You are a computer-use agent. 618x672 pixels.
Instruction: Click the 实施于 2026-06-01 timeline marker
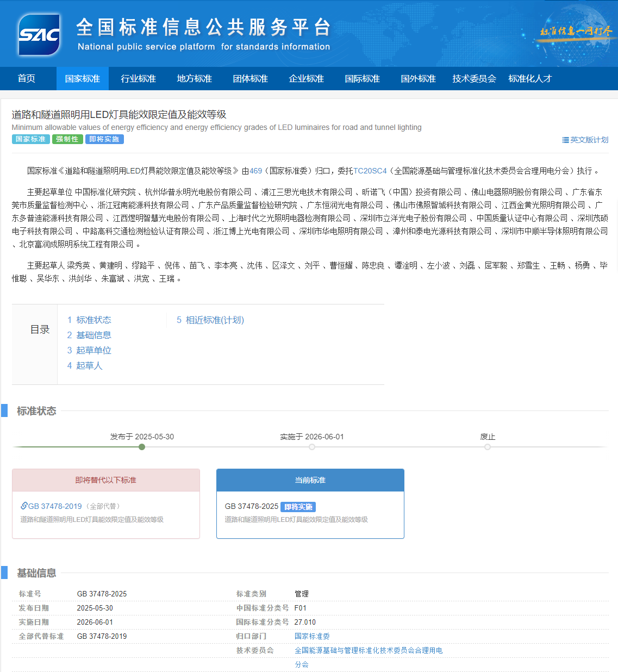(x=312, y=447)
